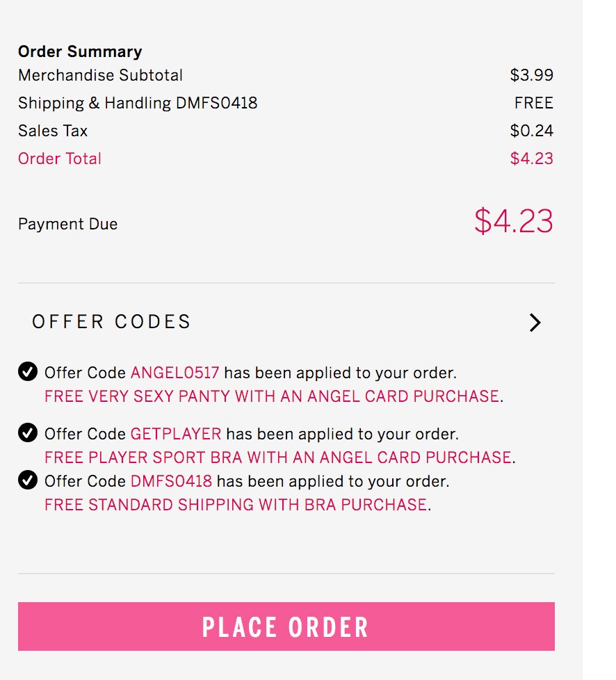The height and width of the screenshot is (680, 616).
Task: Click Free Standard Shipping offer description
Action: coord(236,505)
